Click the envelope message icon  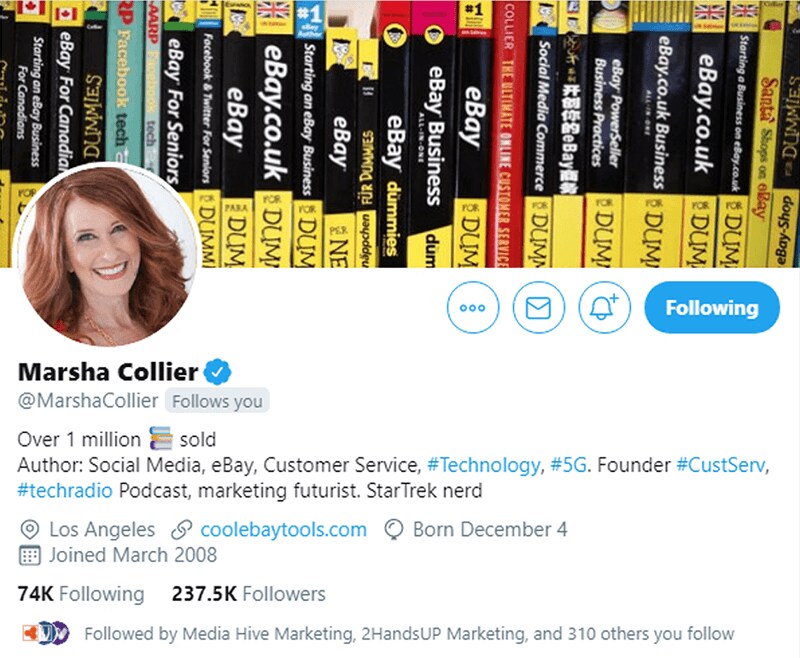click(x=538, y=308)
